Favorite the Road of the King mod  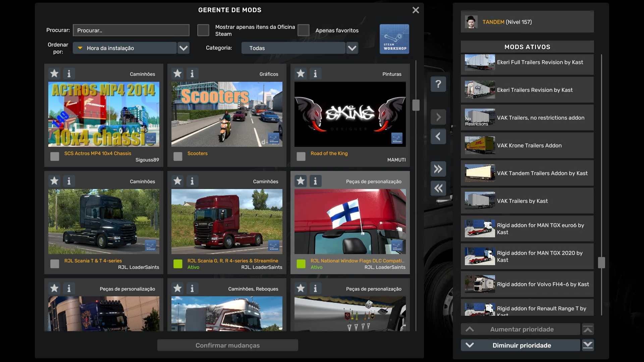[x=301, y=73]
